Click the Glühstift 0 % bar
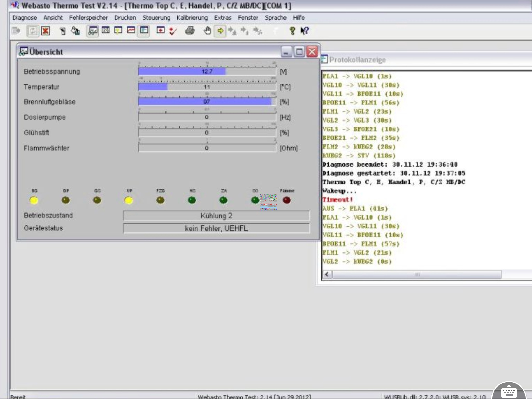 [x=207, y=132]
